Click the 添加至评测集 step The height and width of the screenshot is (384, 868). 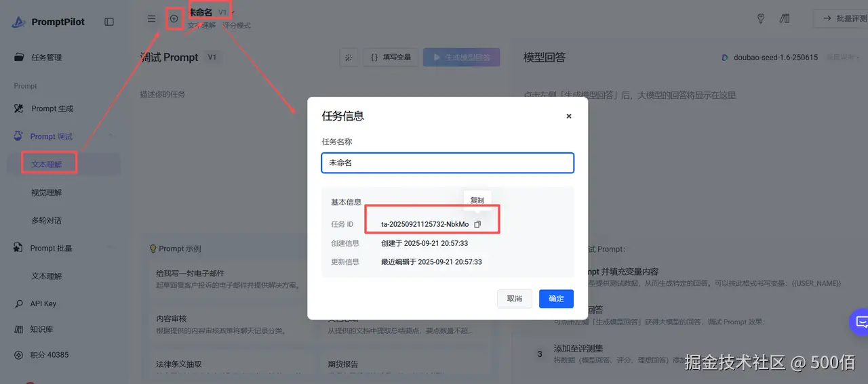(x=578, y=348)
